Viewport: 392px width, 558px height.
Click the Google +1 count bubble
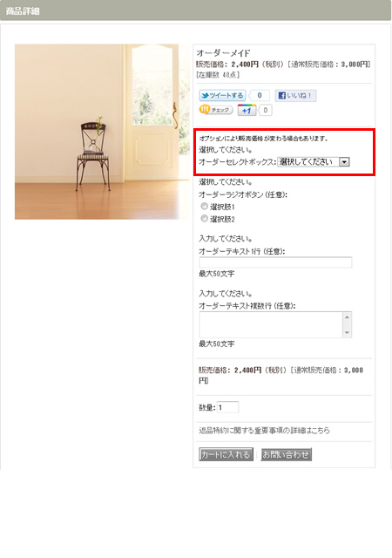click(x=266, y=111)
